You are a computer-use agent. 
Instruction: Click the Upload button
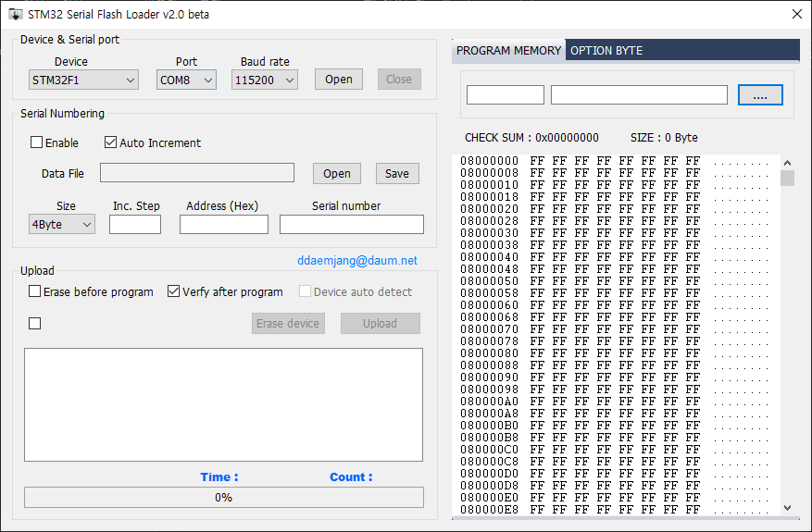[381, 324]
